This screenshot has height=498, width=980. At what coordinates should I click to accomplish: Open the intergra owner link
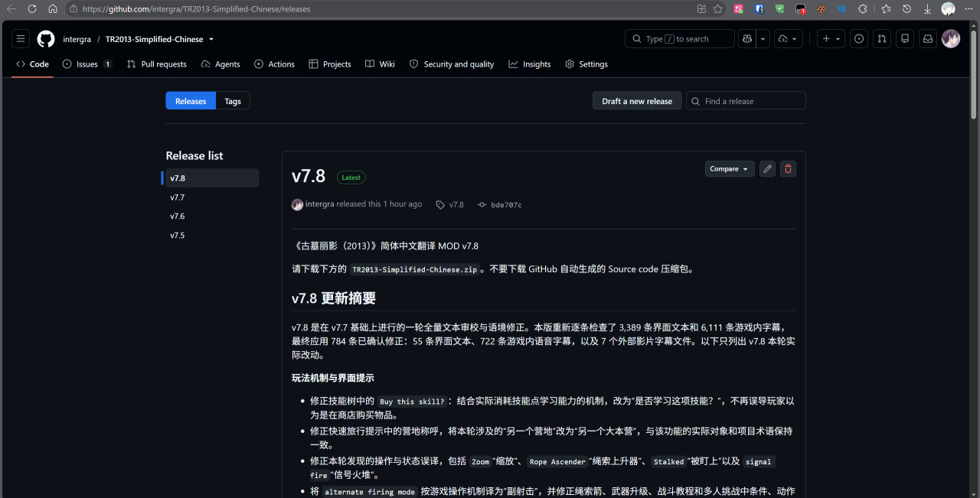tap(77, 39)
